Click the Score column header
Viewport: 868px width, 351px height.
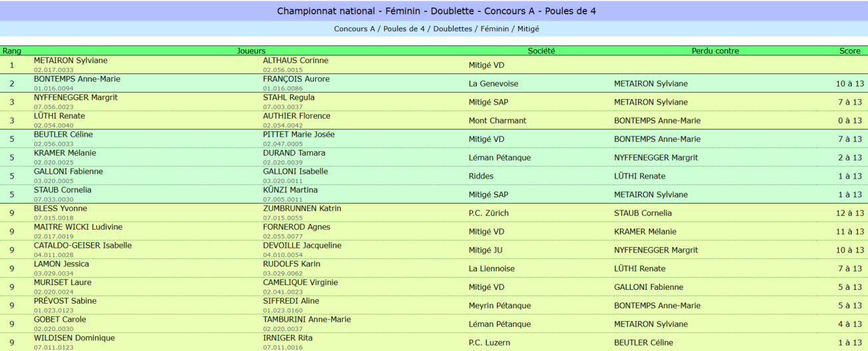point(849,51)
